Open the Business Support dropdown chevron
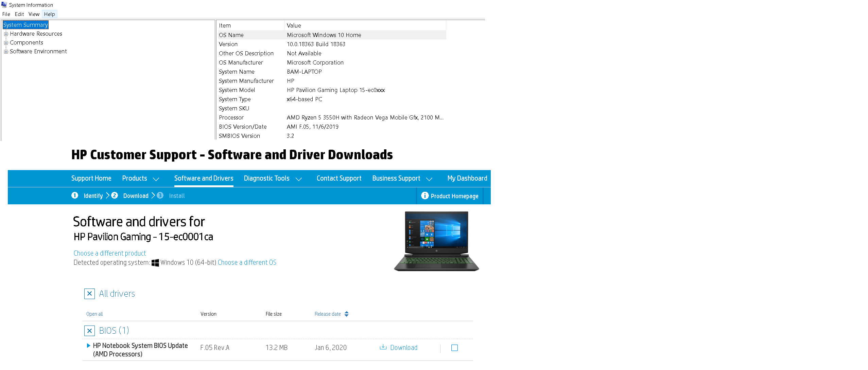This screenshot has width=868, height=370. coord(429,179)
